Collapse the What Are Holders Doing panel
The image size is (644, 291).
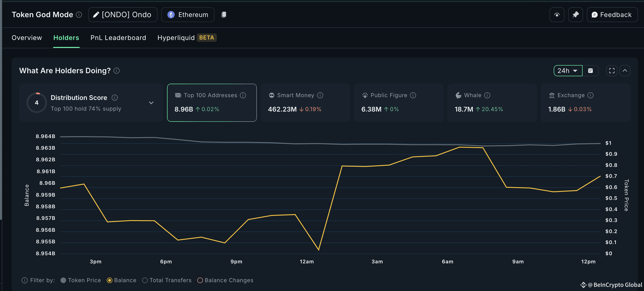click(x=625, y=71)
